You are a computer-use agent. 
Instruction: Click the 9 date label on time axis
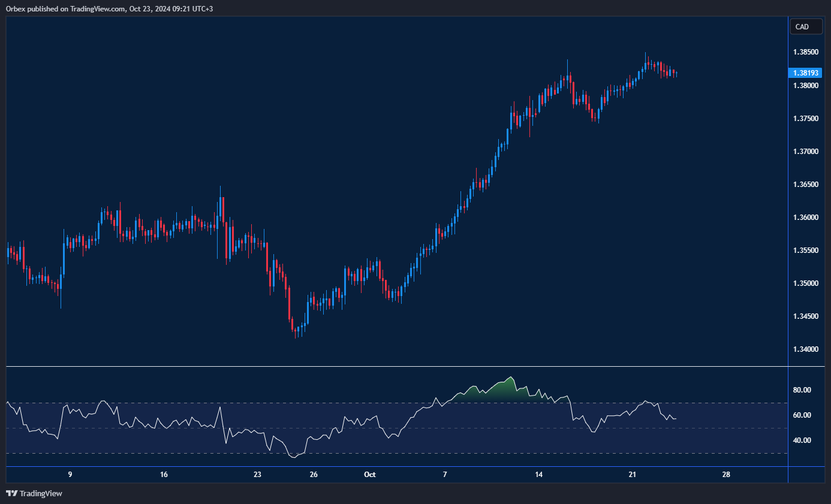coord(70,475)
